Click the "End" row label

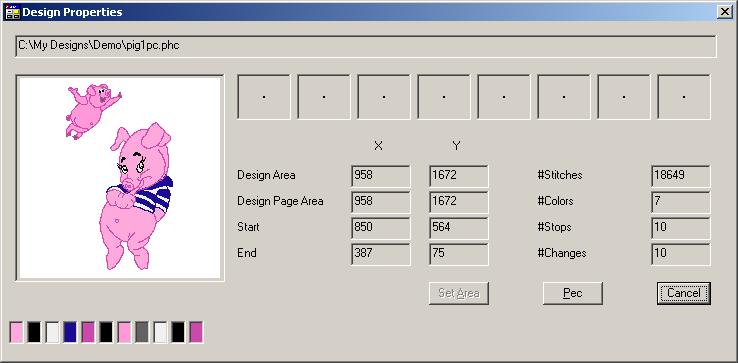click(247, 253)
